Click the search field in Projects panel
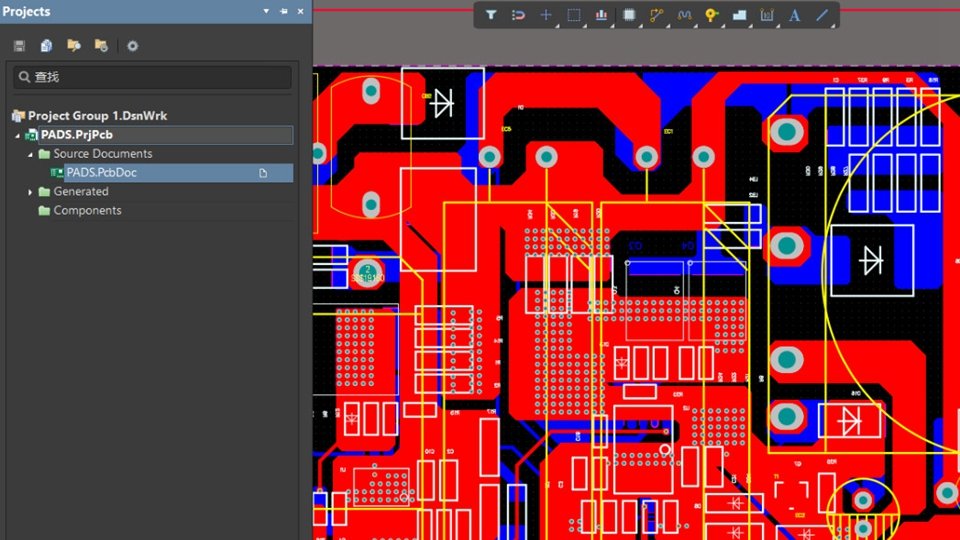960x540 pixels. click(152, 77)
